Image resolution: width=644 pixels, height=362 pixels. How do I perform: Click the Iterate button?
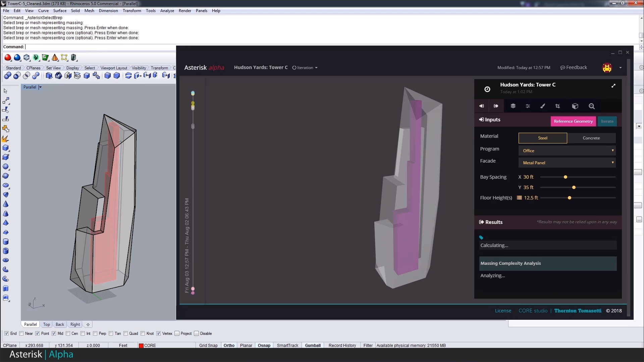point(607,121)
